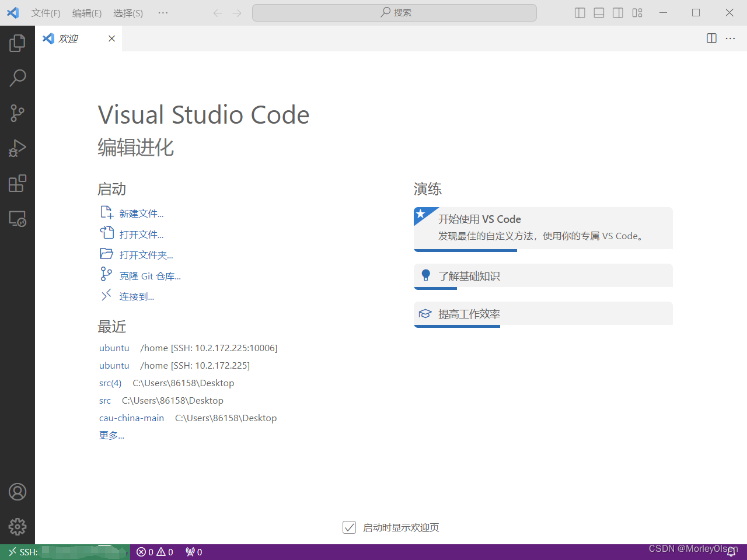This screenshot has width=747, height=560.
Task: Click 连接到... link
Action: (x=137, y=296)
